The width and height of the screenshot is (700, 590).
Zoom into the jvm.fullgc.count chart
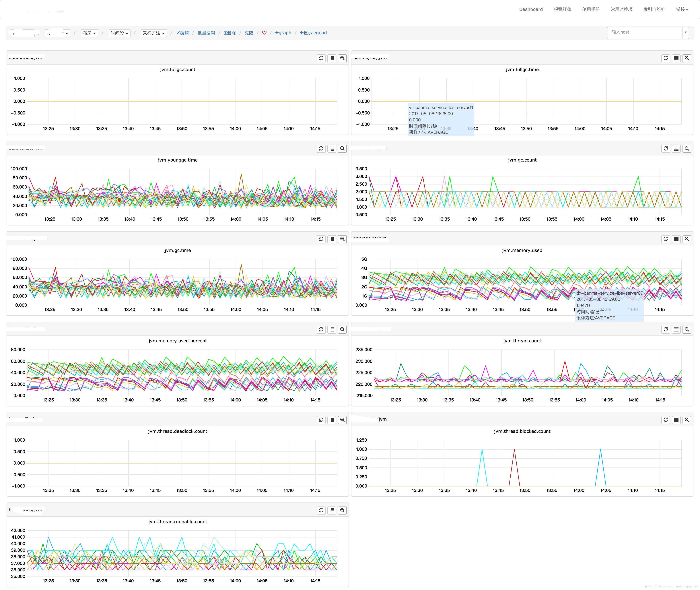coord(342,58)
